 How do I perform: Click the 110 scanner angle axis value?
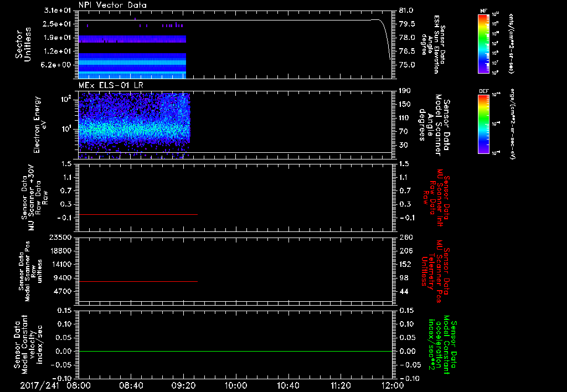[x=405, y=118]
